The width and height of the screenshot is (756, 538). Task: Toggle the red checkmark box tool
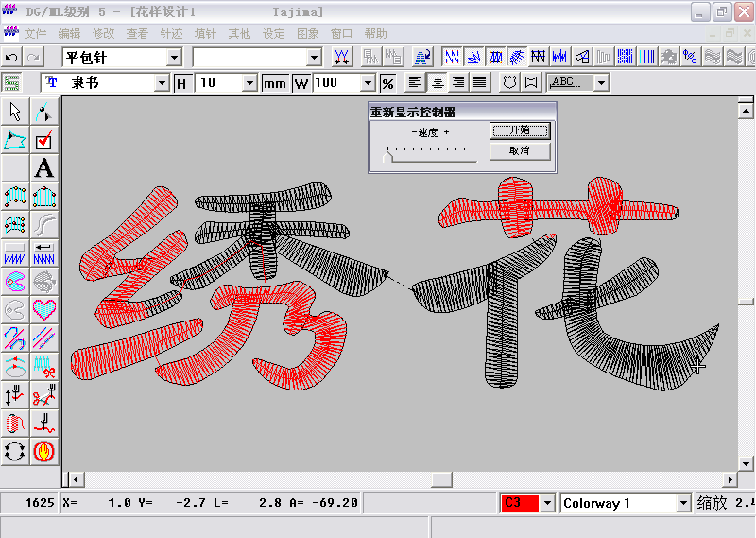click(x=43, y=141)
